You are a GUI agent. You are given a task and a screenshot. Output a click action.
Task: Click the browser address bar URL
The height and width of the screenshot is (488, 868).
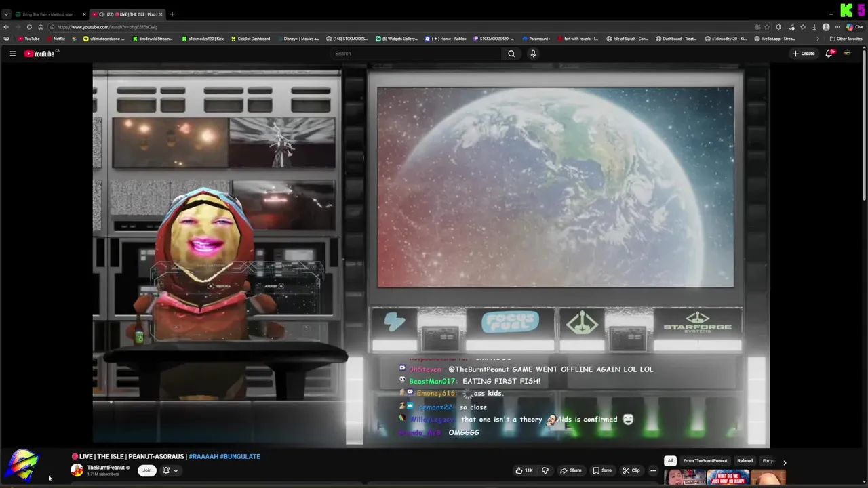107,27
